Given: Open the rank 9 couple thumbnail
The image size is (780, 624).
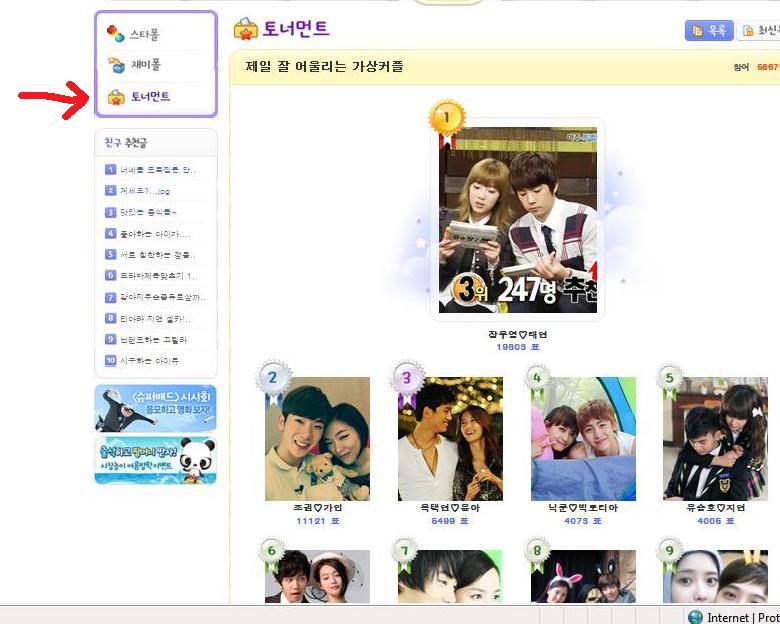Looking at the screenshot, I should tap(715, 576).
